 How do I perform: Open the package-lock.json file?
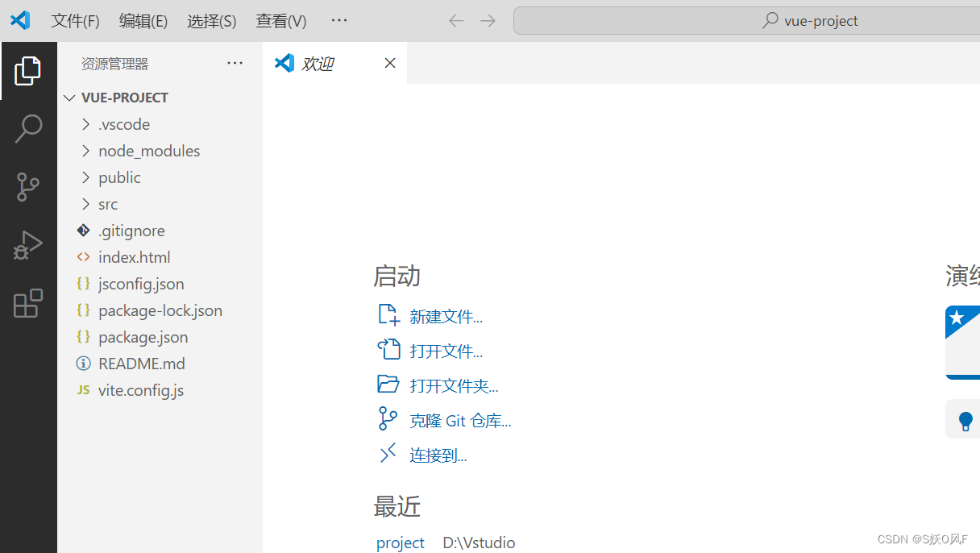pyautogui.click(x=160, y=310)
